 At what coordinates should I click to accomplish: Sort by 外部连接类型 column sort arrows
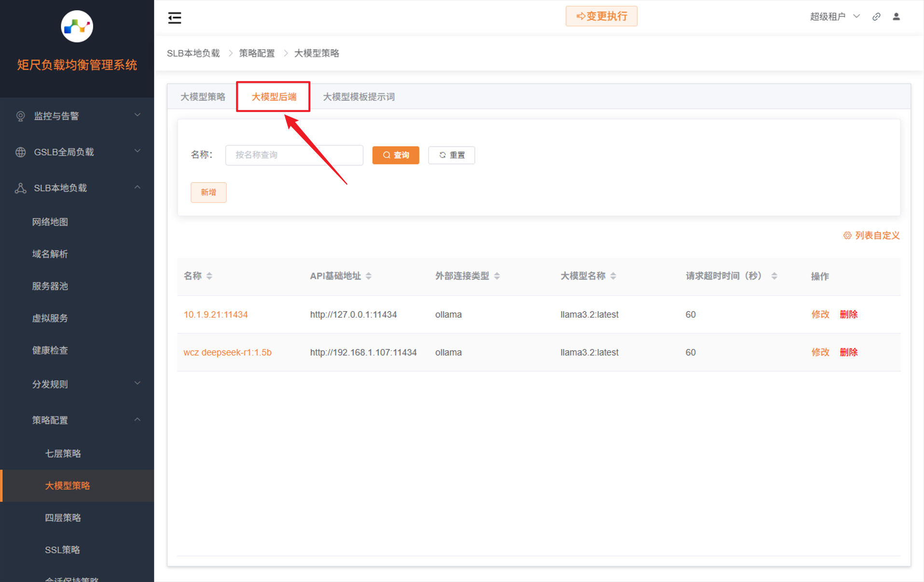(497, 276)
